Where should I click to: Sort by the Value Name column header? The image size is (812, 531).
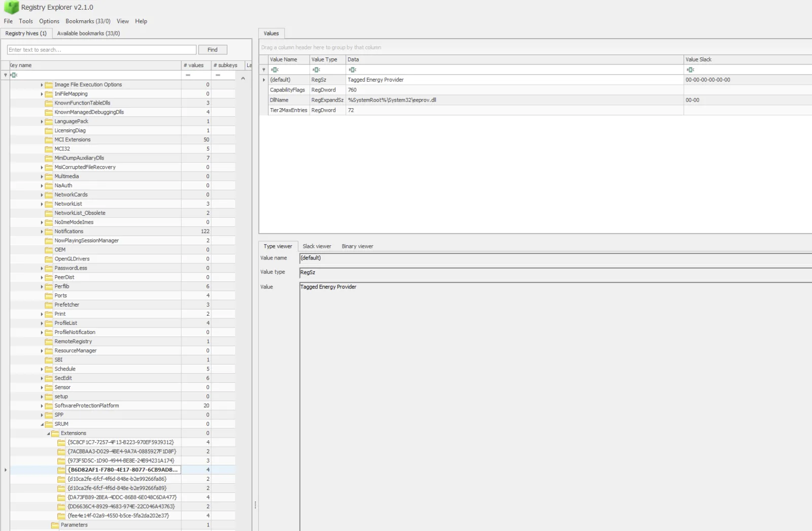click(x=289, y=59)
